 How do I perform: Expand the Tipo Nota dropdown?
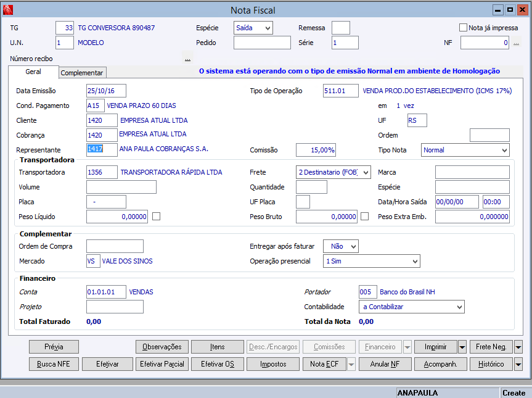tap(504, 150)
